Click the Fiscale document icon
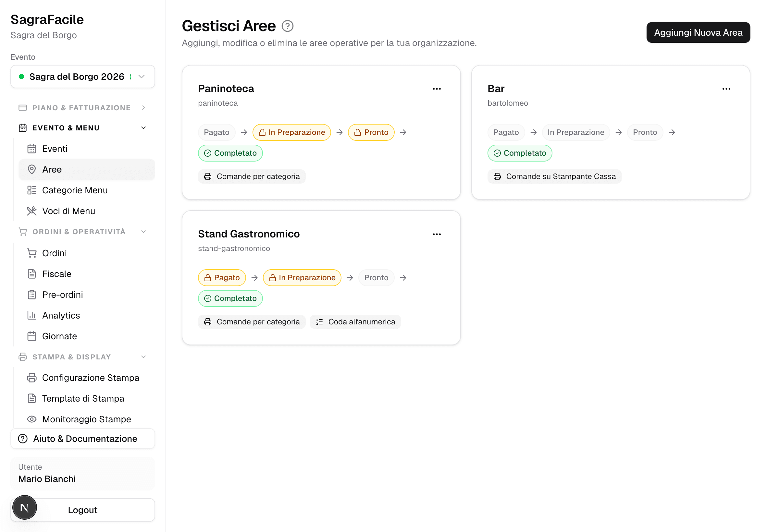This screenshot has width=766, height=532. pos(32,274)
